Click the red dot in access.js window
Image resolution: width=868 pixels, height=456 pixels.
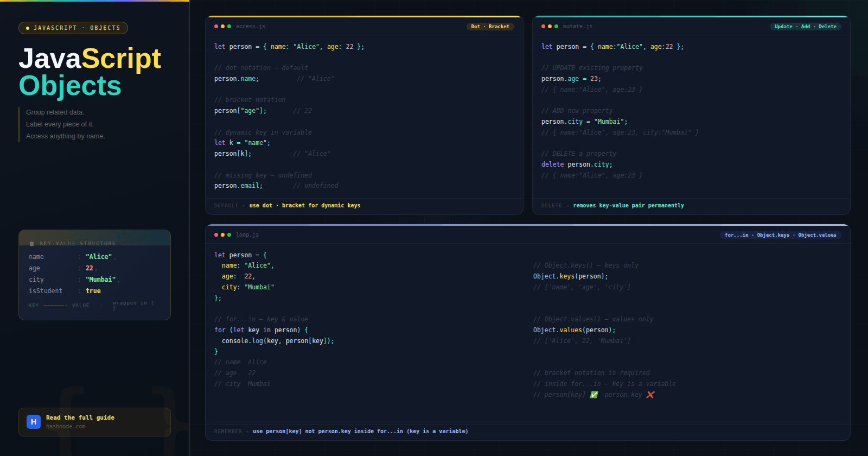[x=216, y=27]
